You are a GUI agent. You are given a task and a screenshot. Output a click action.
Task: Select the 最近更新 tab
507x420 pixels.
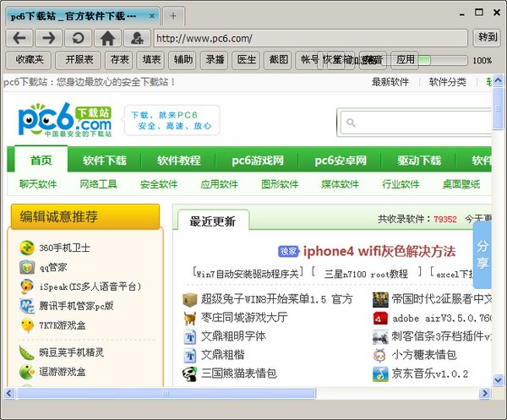coord(213,221)
